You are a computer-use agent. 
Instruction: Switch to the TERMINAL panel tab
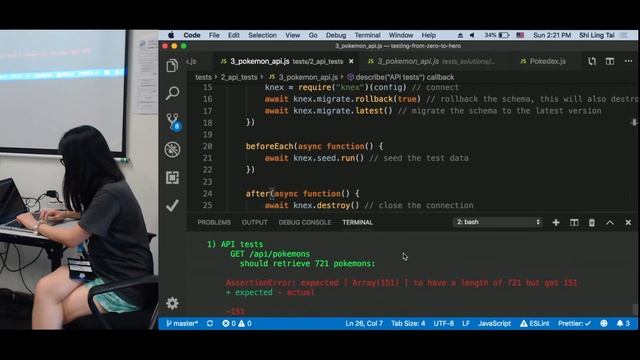358,222
